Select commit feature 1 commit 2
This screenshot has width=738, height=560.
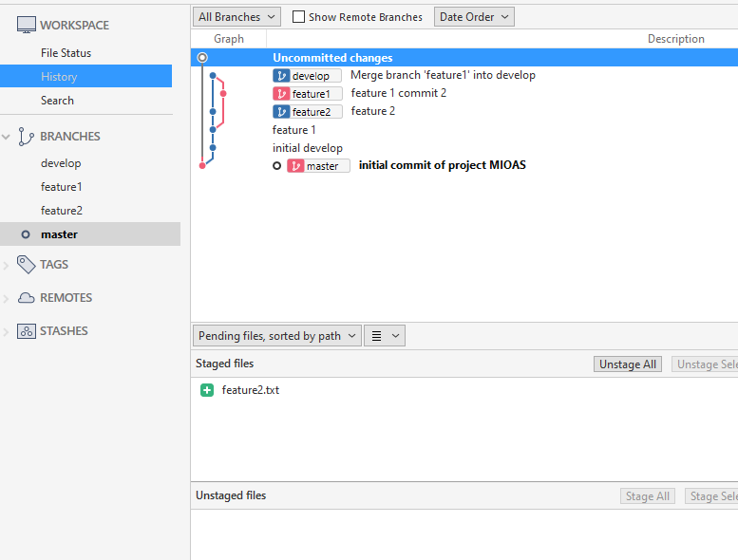tap(464, 93)
